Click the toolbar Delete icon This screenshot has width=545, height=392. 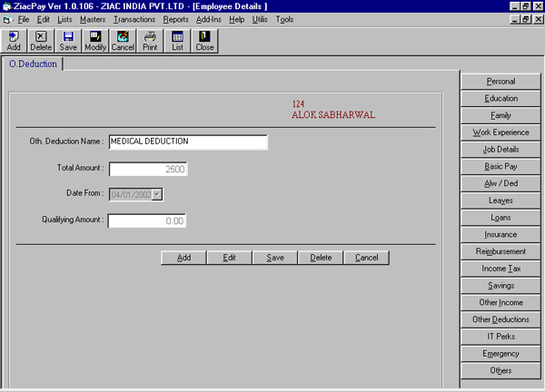pos(41,41)
